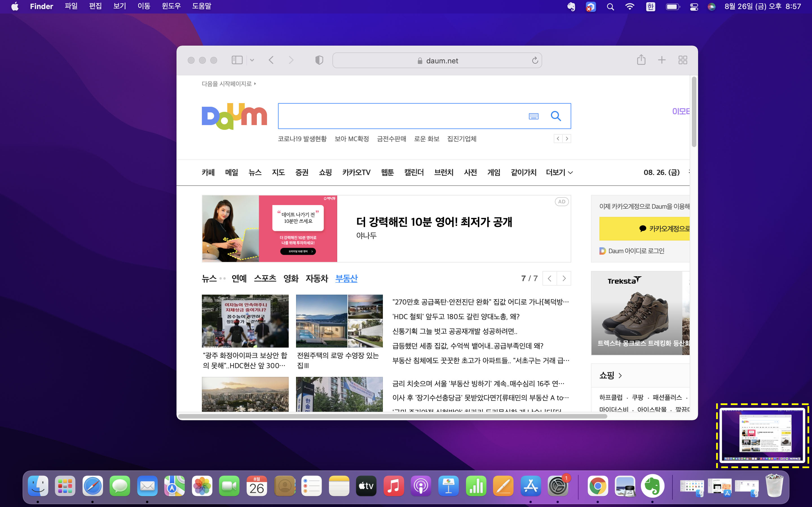Open the sidebar chevron dropdown in Safari
The image size is (812, 507).
(252, 60)
